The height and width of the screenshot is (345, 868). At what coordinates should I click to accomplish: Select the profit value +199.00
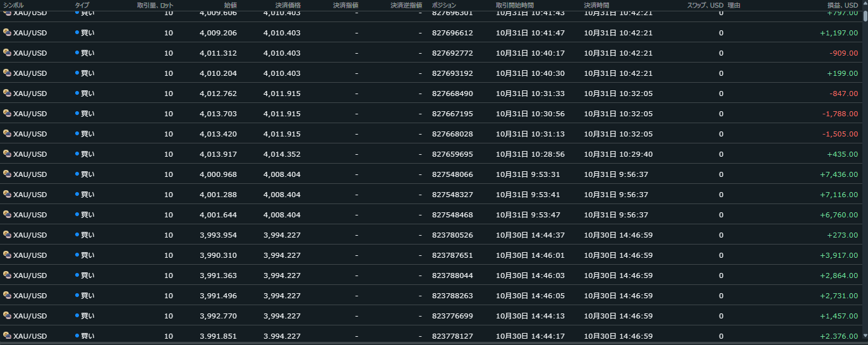(x=843, y=73)
